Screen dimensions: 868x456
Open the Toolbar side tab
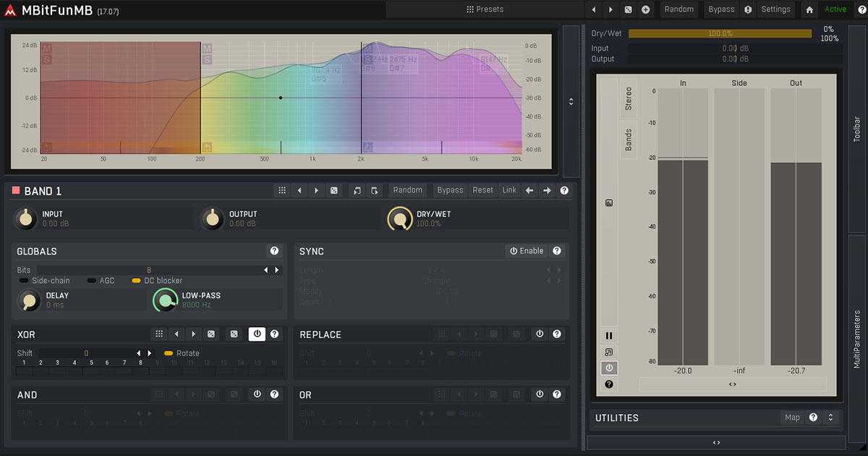(857, 129)
